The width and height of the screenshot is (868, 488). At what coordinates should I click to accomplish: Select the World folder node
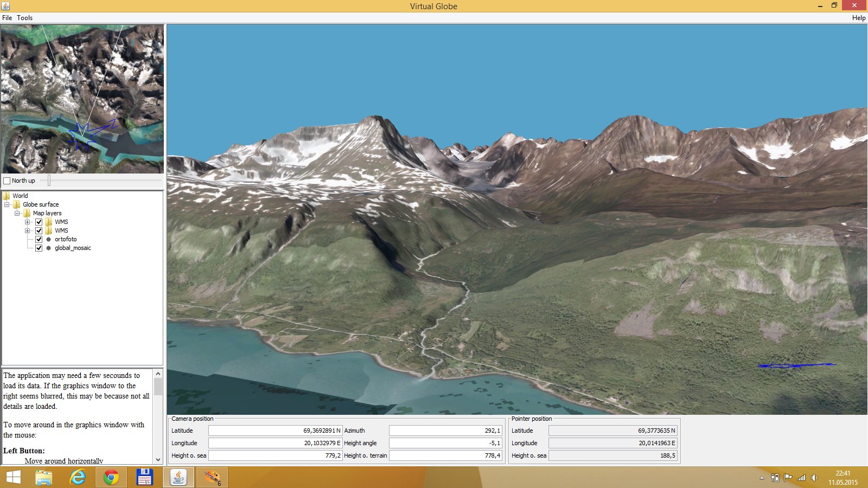(x=20, y=196)
